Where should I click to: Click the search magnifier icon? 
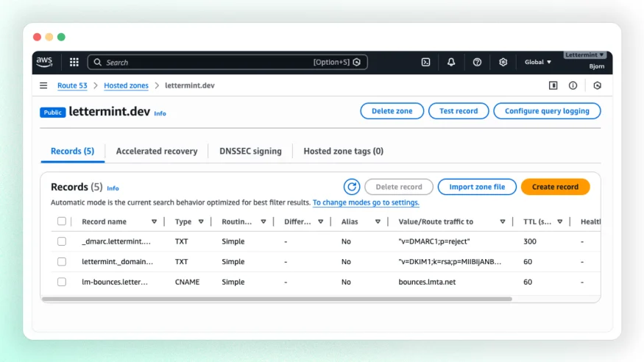coord(97,63)
